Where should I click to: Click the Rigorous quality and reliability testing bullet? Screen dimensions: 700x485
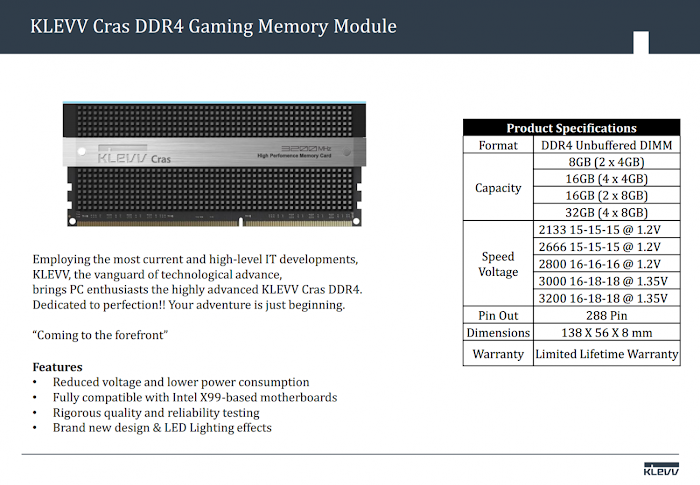pyautogui.click(x=156, y=413)
